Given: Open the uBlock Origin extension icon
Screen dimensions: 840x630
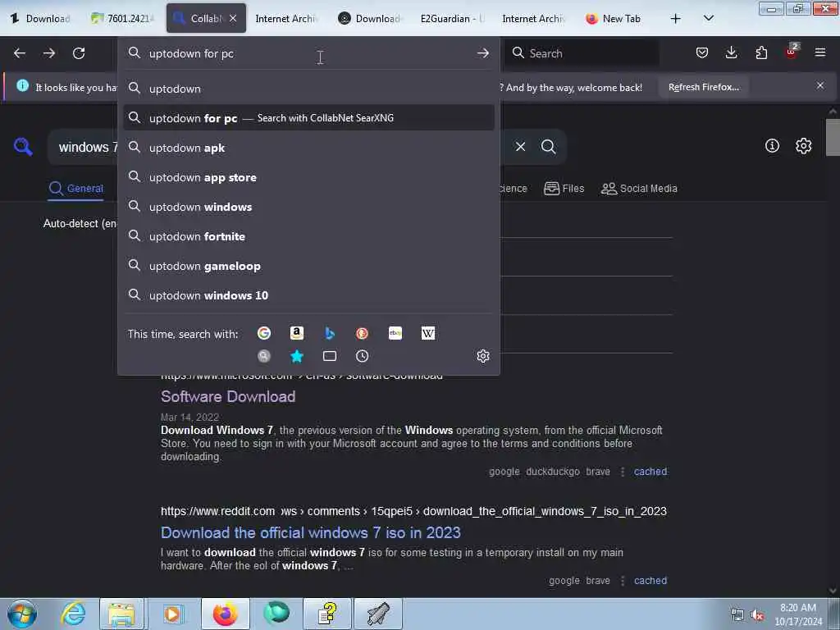Looking at the screenshot, I should (792, 52).
